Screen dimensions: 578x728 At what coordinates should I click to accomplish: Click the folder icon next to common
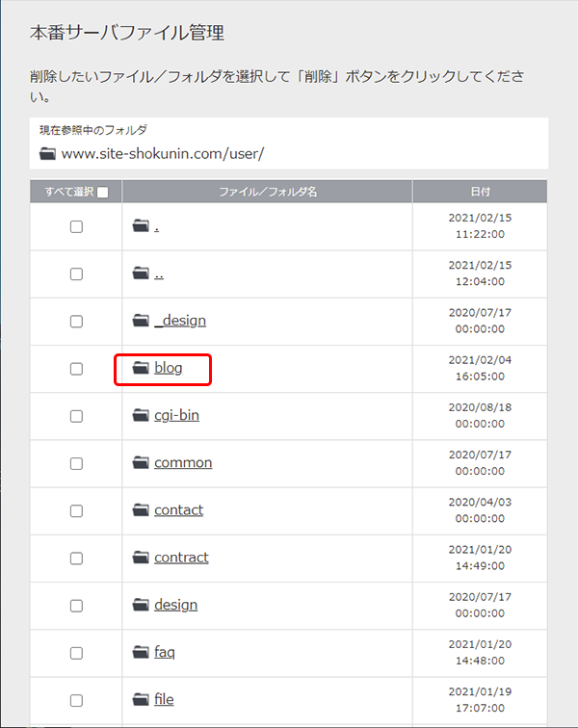(x=141, y=462)
